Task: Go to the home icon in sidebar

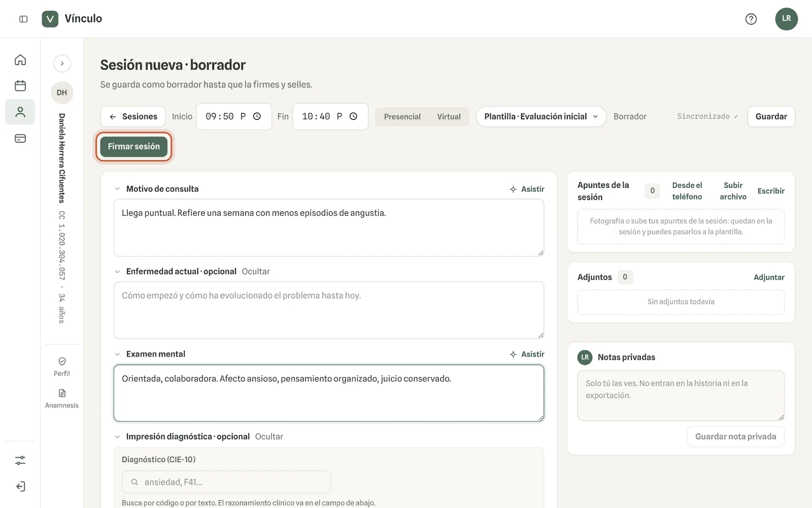Action: click(x=20, y=60)
